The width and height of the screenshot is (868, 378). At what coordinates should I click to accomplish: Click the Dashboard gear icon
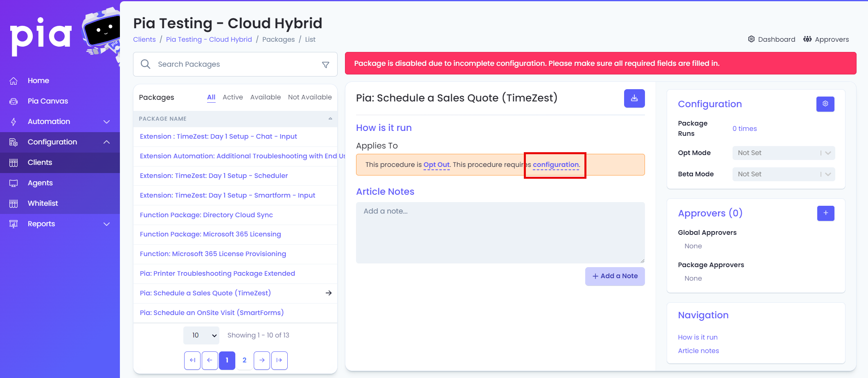pos(751,39)
